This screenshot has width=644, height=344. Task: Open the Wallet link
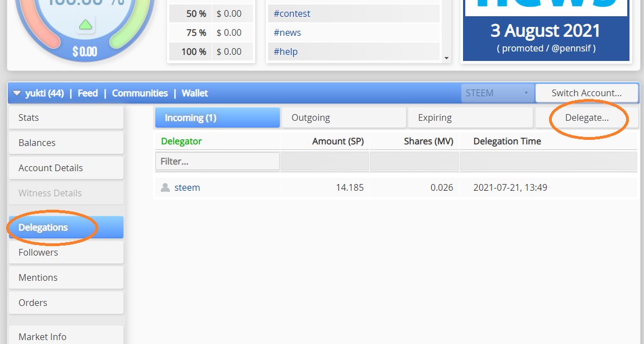[x=195, y=93]
